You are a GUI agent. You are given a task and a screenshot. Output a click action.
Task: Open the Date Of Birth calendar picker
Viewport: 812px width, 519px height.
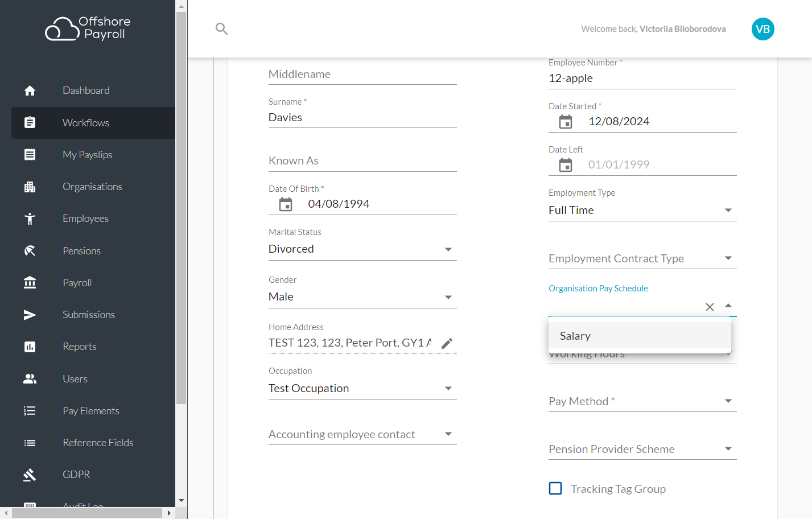click(286, 204)
